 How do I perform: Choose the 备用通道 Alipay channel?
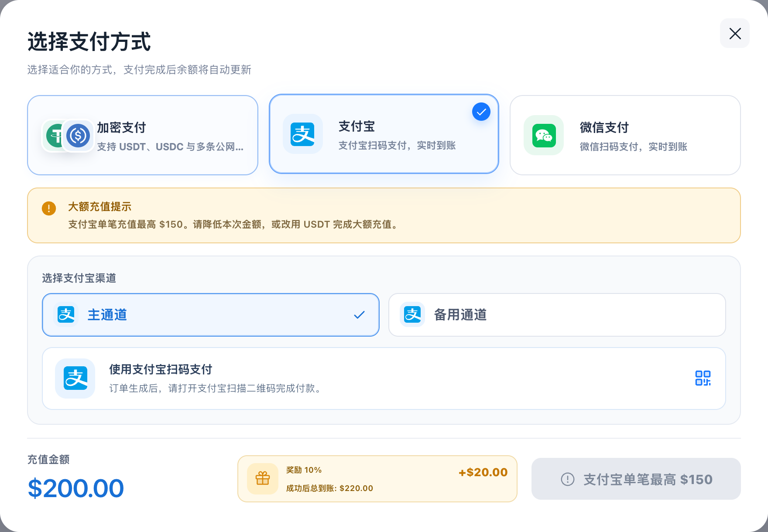point(557,315)
